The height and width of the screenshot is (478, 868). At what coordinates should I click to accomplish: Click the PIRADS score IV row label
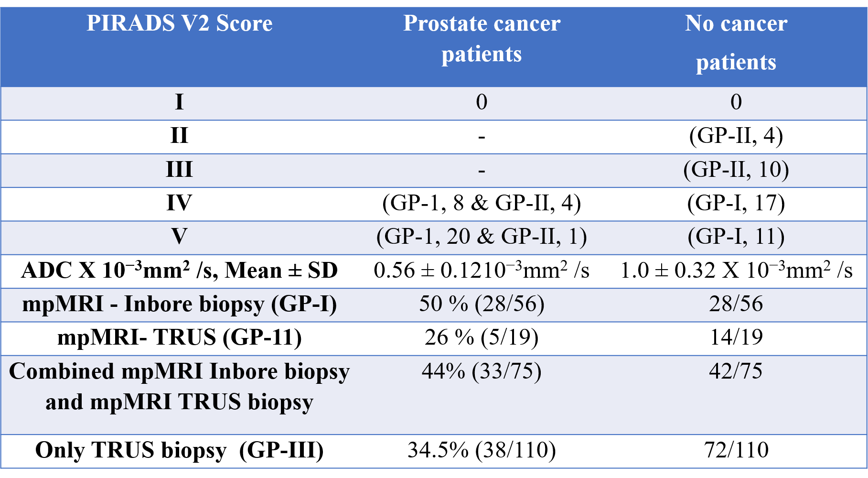[179, 203]
